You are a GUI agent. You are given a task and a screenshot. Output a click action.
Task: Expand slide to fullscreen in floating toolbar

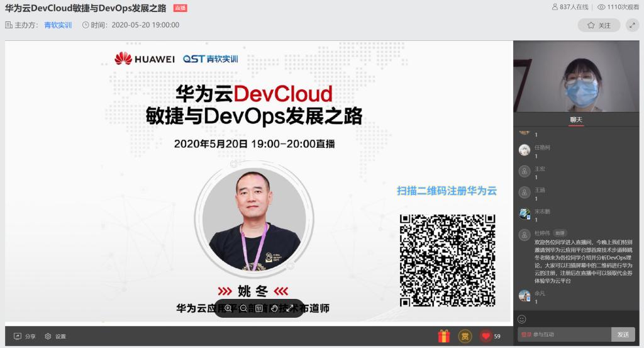click(x=290, y=308)
